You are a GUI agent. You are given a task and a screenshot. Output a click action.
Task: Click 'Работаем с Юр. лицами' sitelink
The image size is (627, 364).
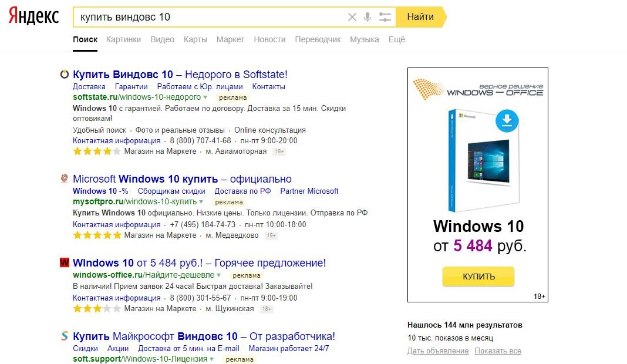pos(200,86)
